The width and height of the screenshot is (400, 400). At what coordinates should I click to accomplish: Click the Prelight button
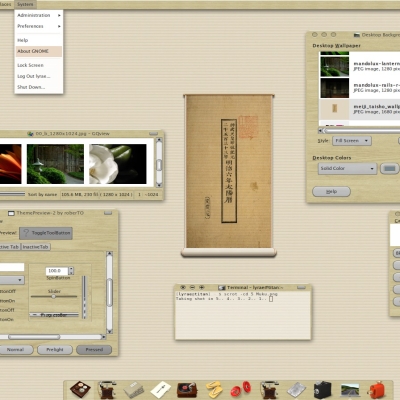click(x=55, y=350)
